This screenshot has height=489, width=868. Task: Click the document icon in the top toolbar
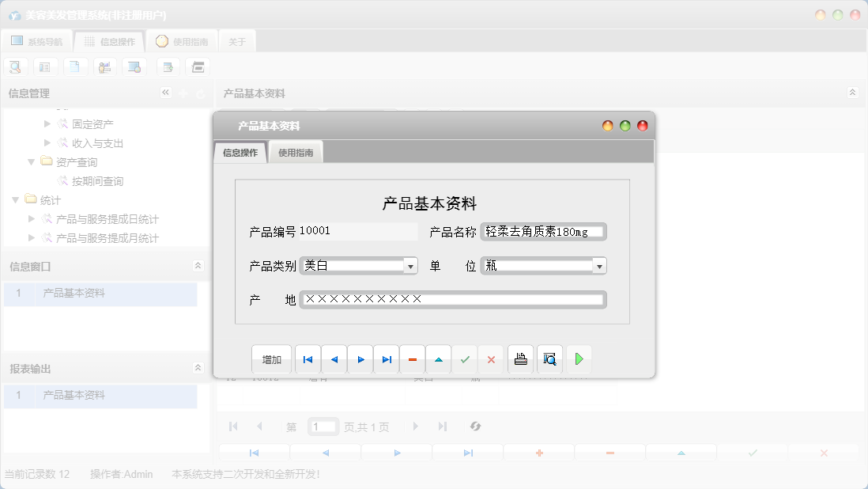75,66
